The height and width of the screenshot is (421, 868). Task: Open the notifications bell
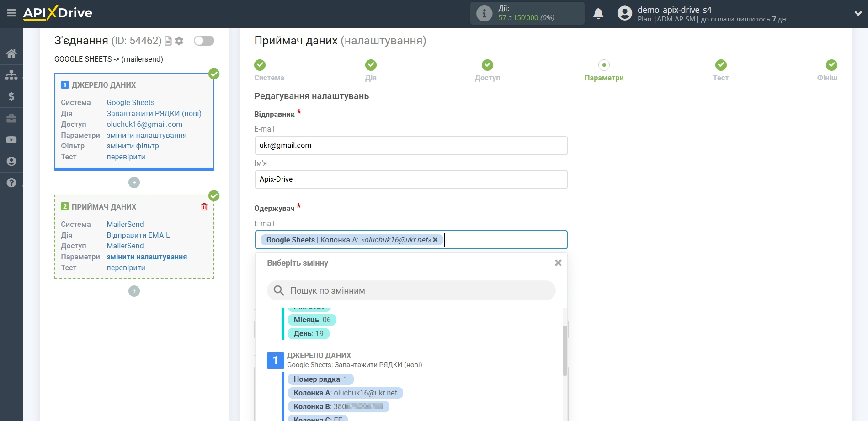point(598,14)
